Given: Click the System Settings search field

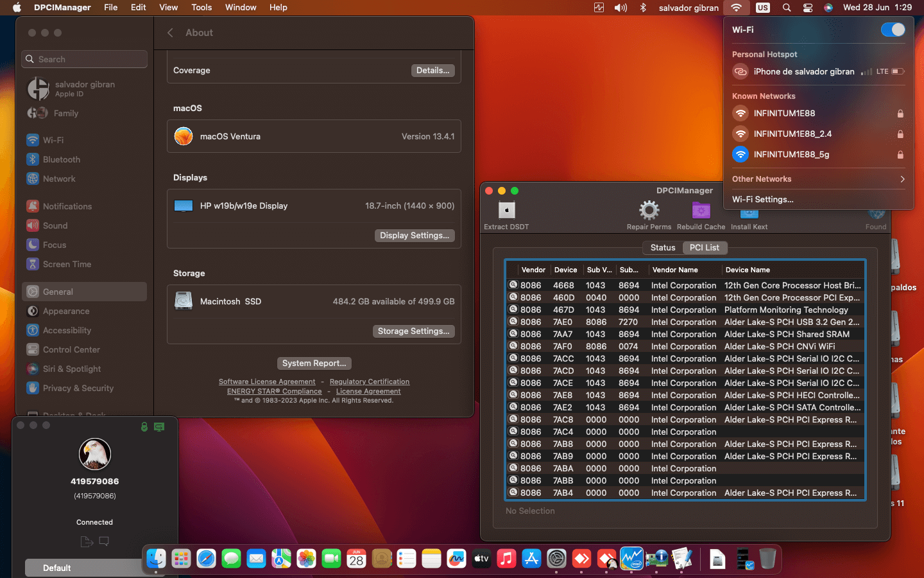Looking at the screenshot, I should (85, 59).
